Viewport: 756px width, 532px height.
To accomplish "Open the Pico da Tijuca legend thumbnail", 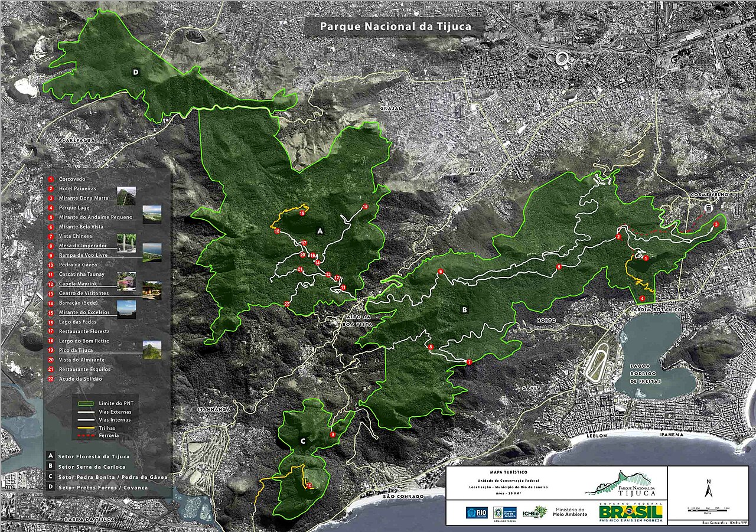I will [x=152, y=350].
